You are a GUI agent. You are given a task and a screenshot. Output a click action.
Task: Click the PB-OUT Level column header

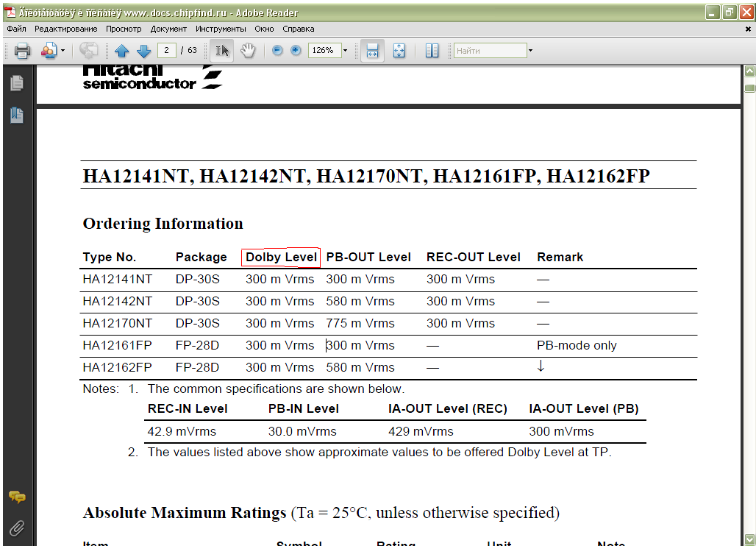tap(368, 257)
